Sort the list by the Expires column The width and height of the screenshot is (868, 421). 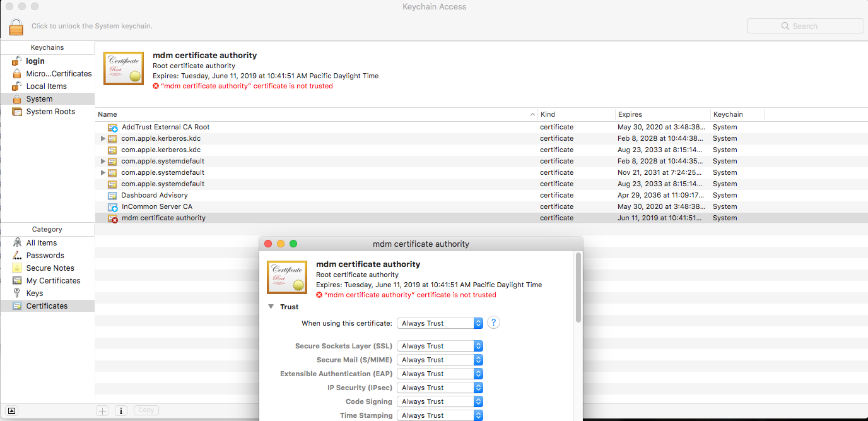[661, 114]
